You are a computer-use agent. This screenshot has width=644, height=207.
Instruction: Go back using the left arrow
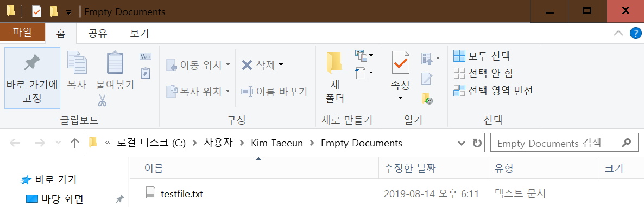pos(15,143)
